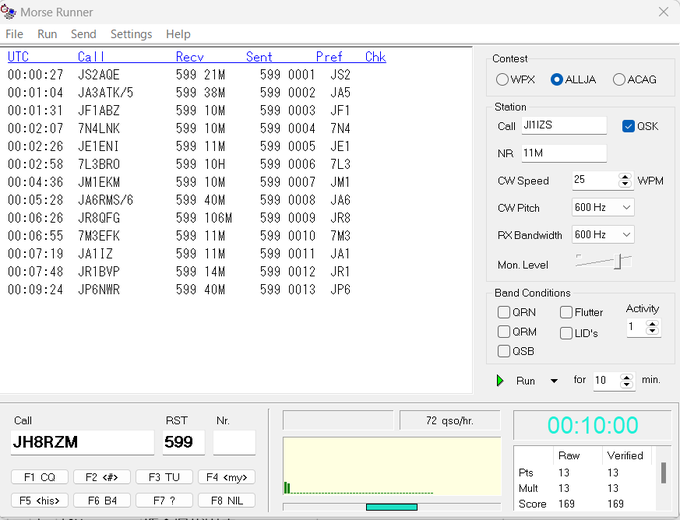The width and height of the screenshot is (680, 520).
Task: Open the Settings menu
Action: 131,34
